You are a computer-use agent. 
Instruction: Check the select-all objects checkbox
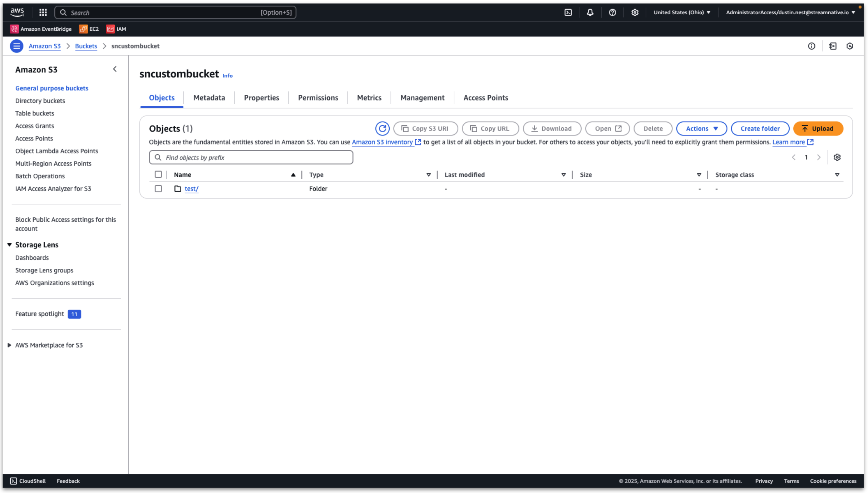158,174
